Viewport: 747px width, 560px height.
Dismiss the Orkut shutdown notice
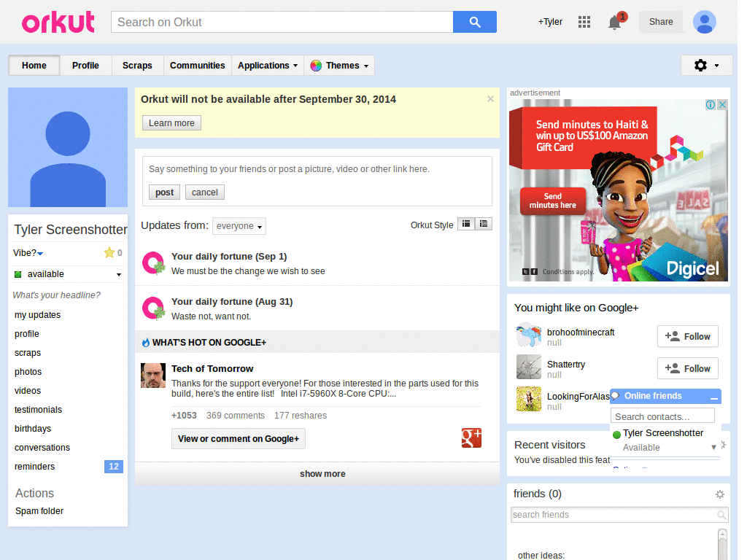pos(490,99)
